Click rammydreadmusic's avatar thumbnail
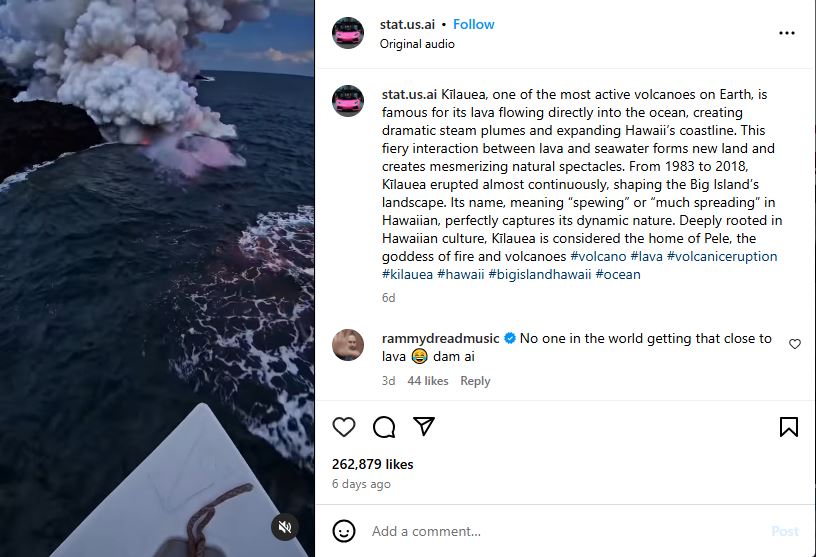Image resolution: width=816 pixels, height=557 pixels. (348, 344)
